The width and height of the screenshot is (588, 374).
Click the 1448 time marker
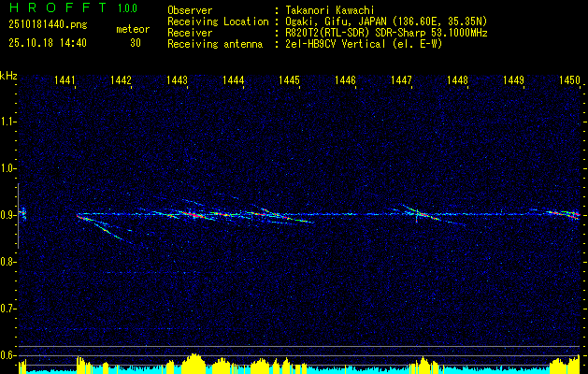[x=457, y=79]
